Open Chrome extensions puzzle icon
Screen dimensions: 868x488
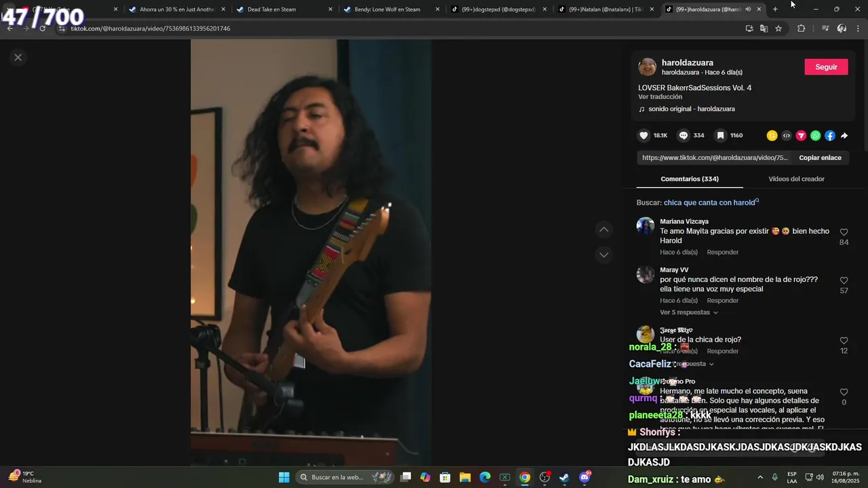click(801, 28)
